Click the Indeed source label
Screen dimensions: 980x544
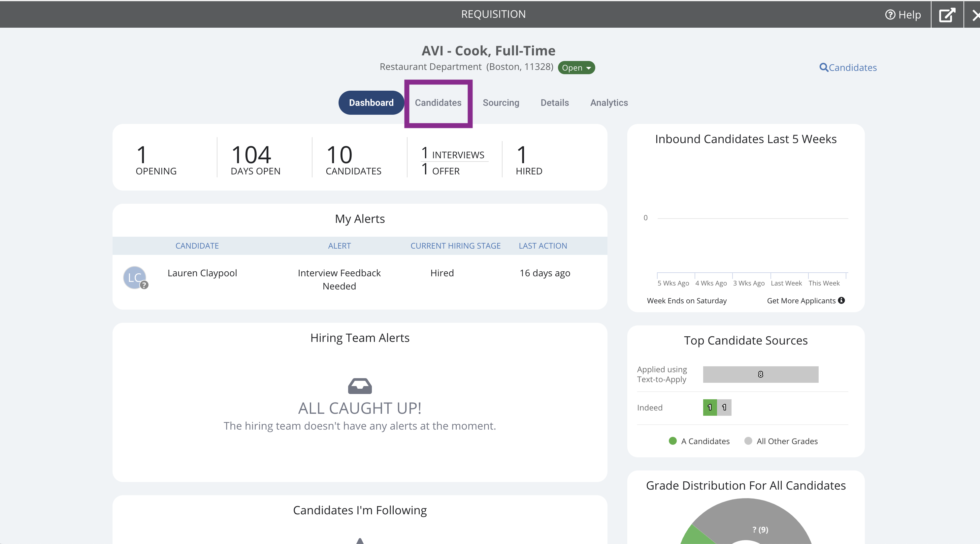click(x=649, y=408)
